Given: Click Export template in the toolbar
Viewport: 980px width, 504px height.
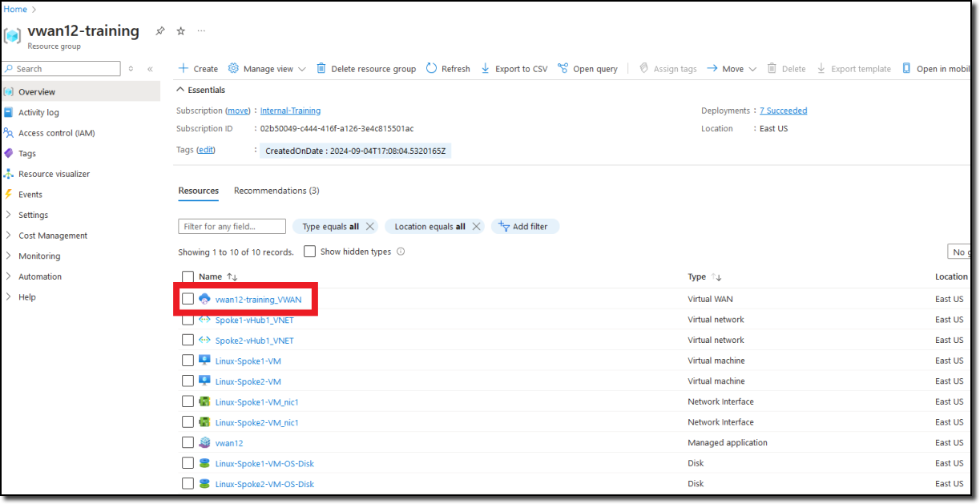Looking at the screenshot, I should tap(853, 69).
